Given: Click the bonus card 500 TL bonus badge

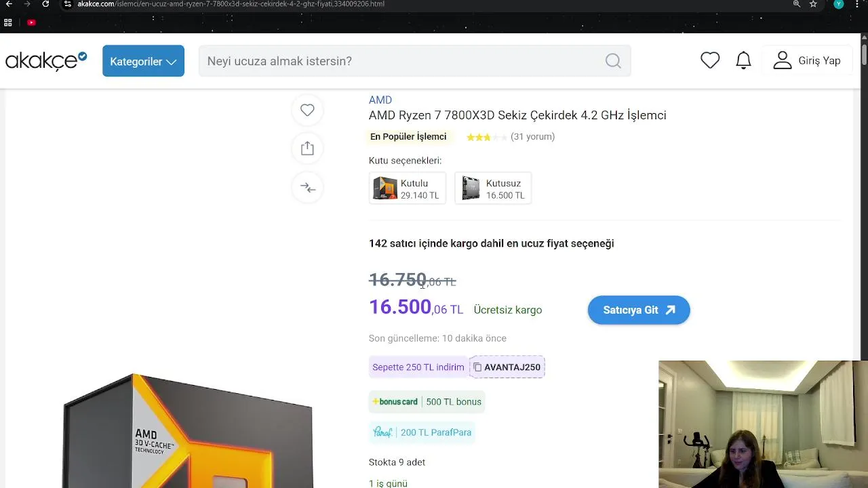Looking at the screenshot, I should [x=427, y=402].
